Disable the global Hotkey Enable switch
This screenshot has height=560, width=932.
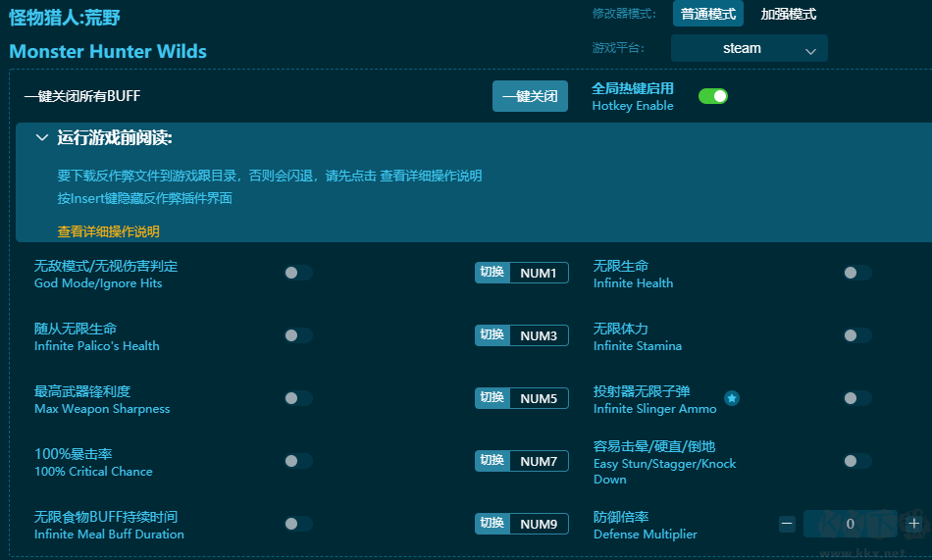click(713, 96)
